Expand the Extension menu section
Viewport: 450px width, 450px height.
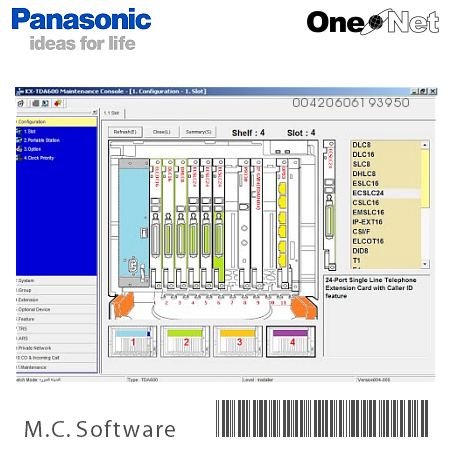coord(56,300)
